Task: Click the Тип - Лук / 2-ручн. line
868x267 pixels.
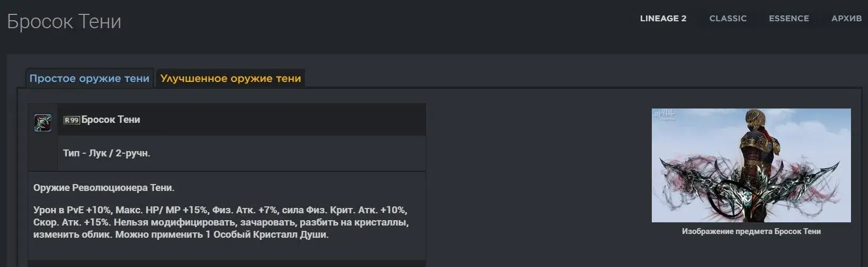Action: pyautogui.click(x=107, y=153)
